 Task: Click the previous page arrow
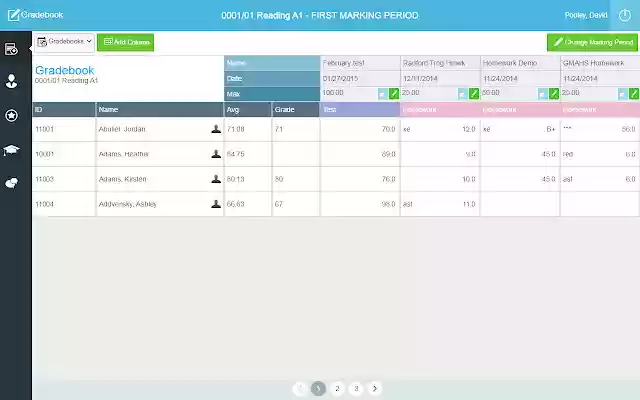(300, 388)
